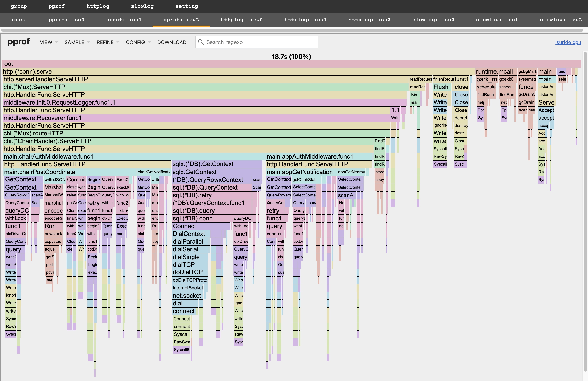The height and width of the screenshot is (381, 588).
Task: Click the DOWNLOAD button
Action: pyautogui.click(x=172, y=42)
